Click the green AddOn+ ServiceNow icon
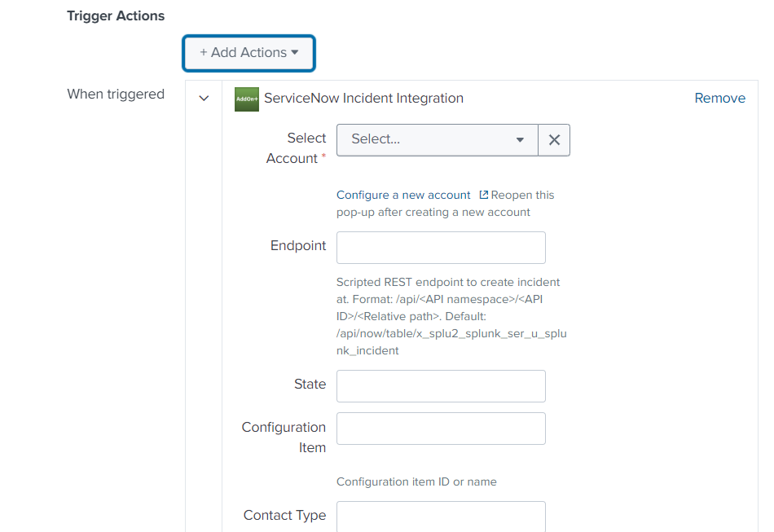Screen dimensions: 774x532 click(x=246, y=99)
